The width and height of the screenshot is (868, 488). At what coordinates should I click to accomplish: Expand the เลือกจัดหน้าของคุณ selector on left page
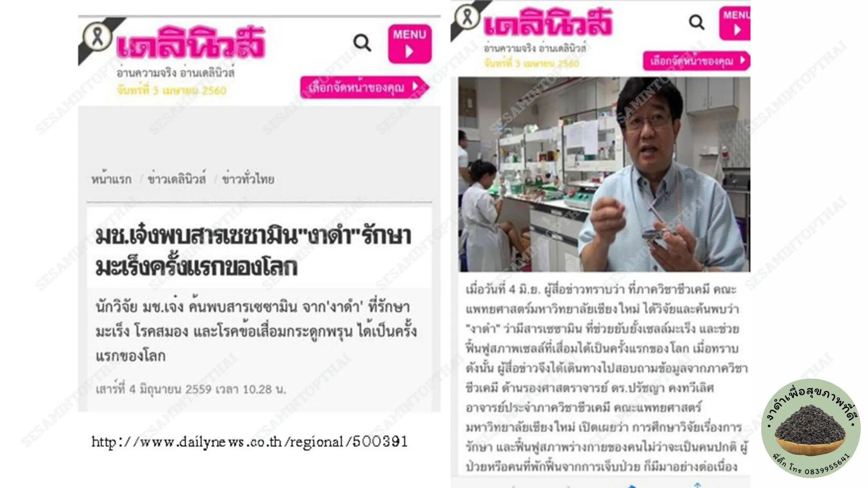click(x=364, y=87)
